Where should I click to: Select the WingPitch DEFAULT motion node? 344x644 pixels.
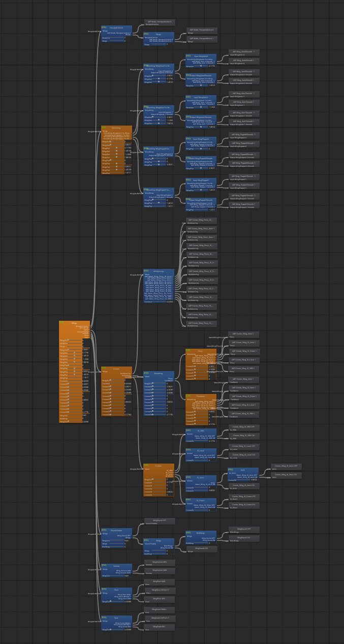tap(160, 591)
